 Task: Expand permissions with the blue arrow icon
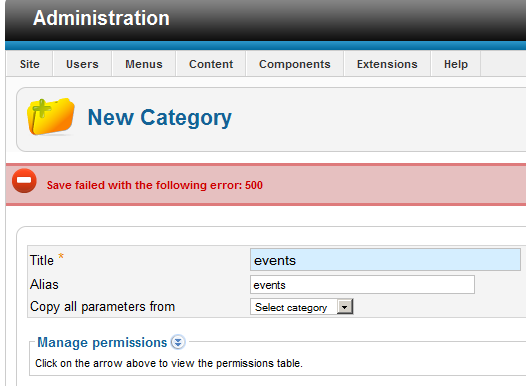tap(178, 342)
